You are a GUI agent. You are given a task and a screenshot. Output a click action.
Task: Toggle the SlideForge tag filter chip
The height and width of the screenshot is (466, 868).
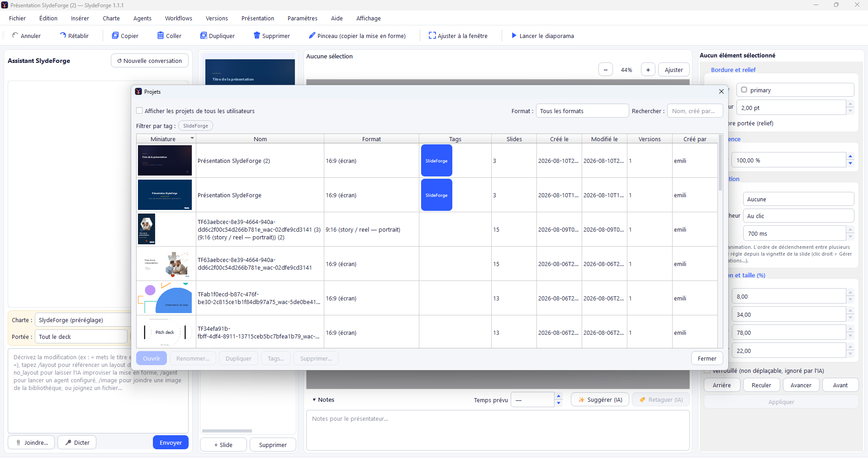click(x=195, y=126)
